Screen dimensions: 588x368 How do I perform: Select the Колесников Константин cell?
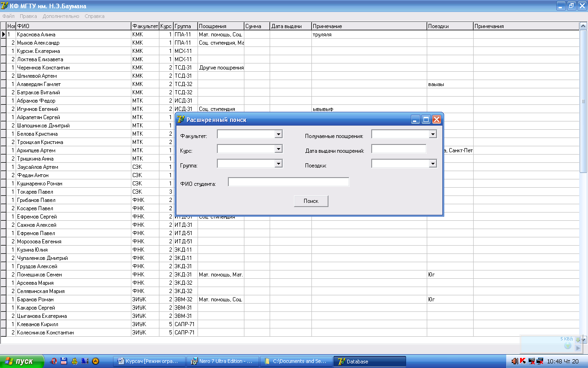[73, 333]
